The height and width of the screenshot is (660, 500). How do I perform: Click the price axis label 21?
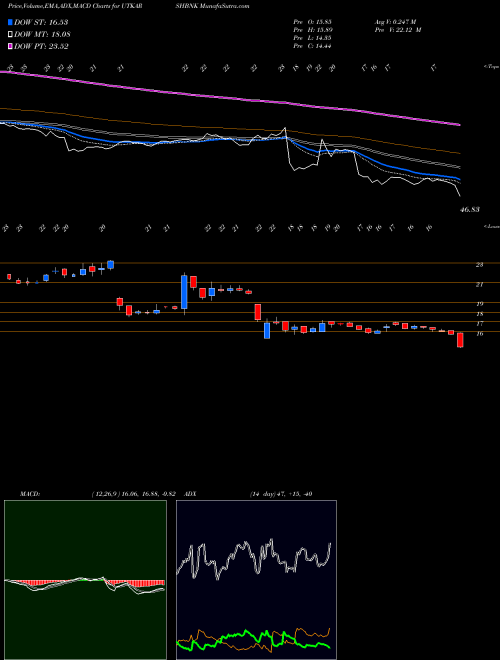pos(479,285)
